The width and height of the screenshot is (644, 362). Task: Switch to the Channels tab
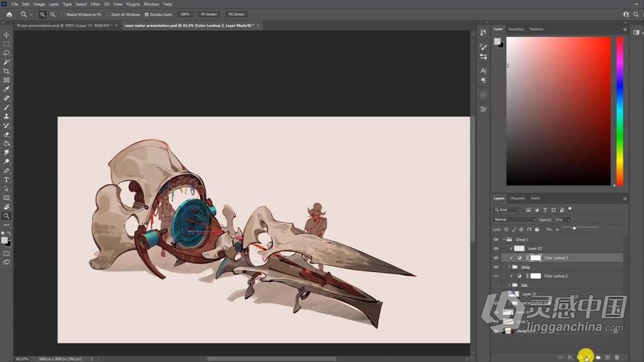[x=517, y=198]
